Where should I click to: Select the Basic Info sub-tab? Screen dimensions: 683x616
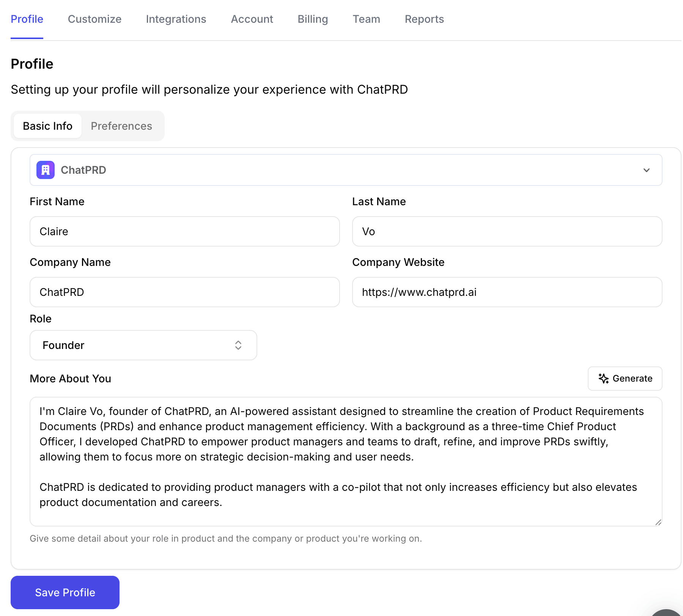(47, 126)
